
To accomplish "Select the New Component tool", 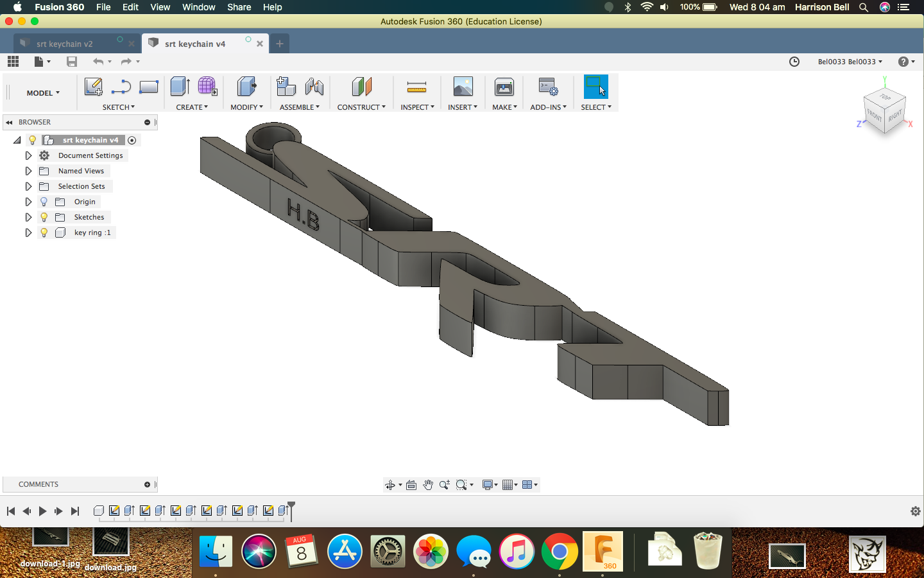I will 286,87.
